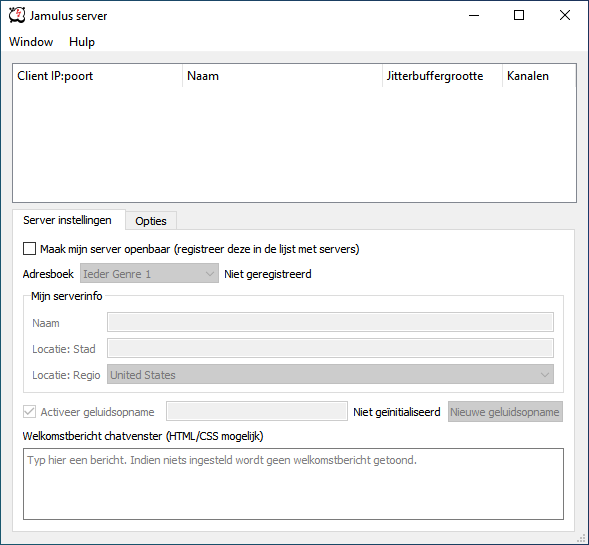The width and height of the screenshot is (589, 545).
Task: Click the Nieuwe geluidsopname button
Action: (x=505, y=412)
